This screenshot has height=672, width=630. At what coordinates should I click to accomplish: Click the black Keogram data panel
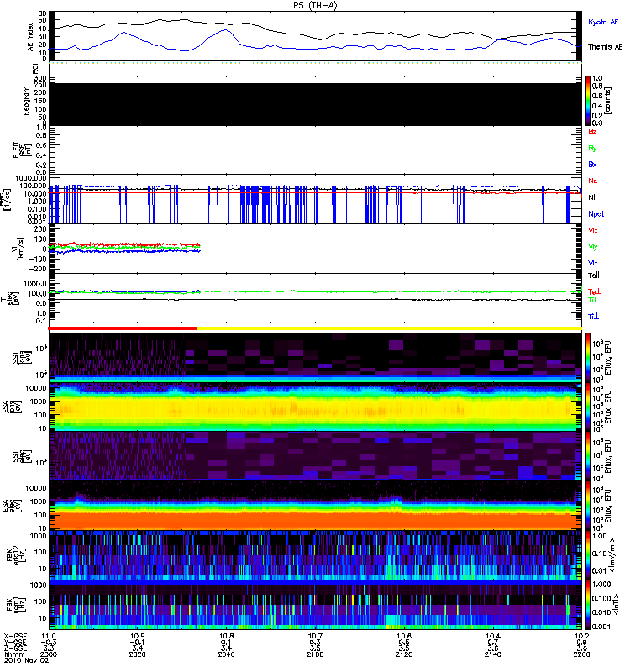point(316,104)
